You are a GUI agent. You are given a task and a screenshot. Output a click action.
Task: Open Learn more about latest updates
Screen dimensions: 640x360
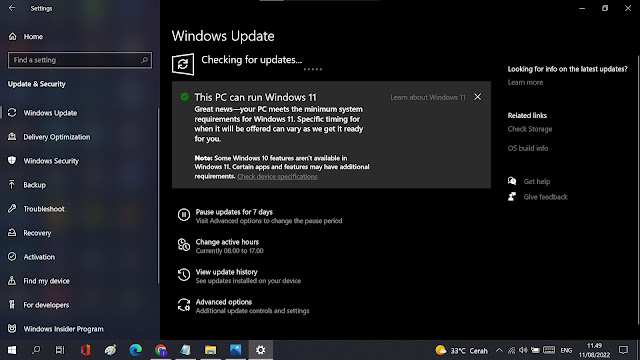tap(525, 82)
